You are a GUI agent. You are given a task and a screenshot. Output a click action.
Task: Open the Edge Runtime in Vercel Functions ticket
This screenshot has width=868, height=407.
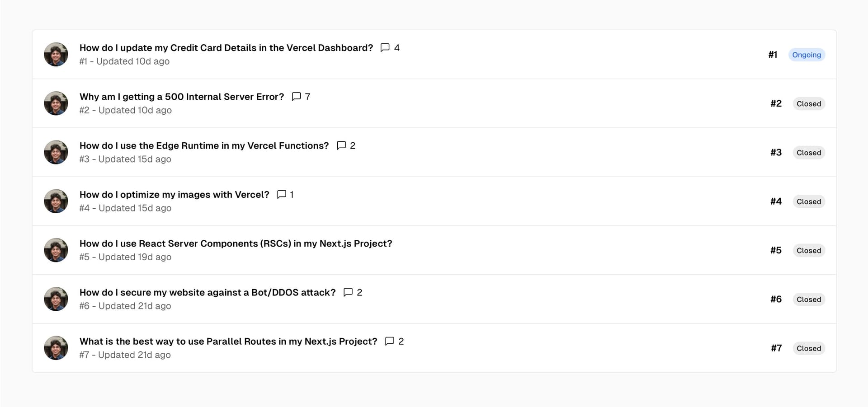[204, 145]
